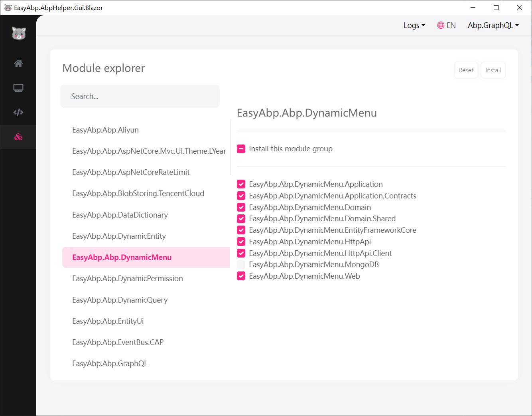Uncheck EasyAbp.Abp.DynamicMenu.Web checkbox

pos(241,276)
